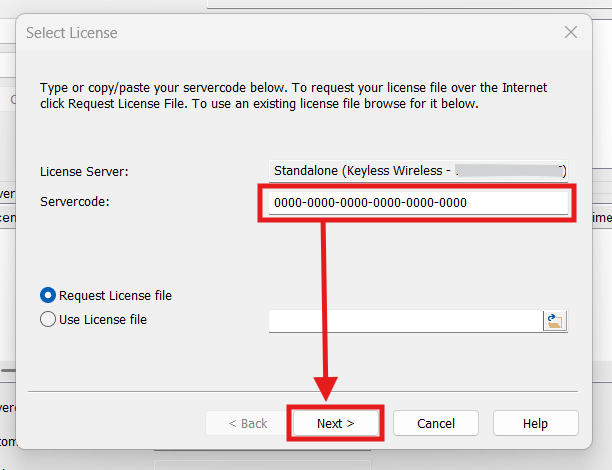Viewport: 612px width, 470px height.
Task: Click the Request License file label text
Action: pyautogui.click(x=115, y=296)
